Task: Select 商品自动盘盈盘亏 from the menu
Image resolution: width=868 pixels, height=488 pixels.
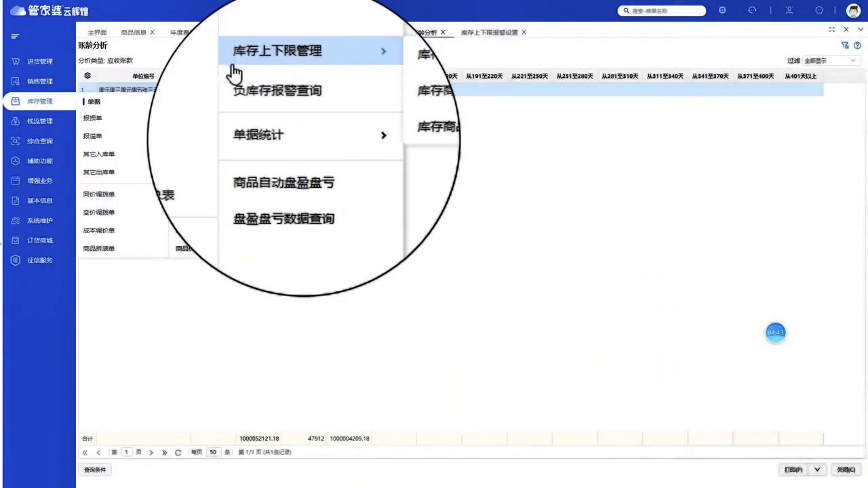Action: [x=283, y=182]
